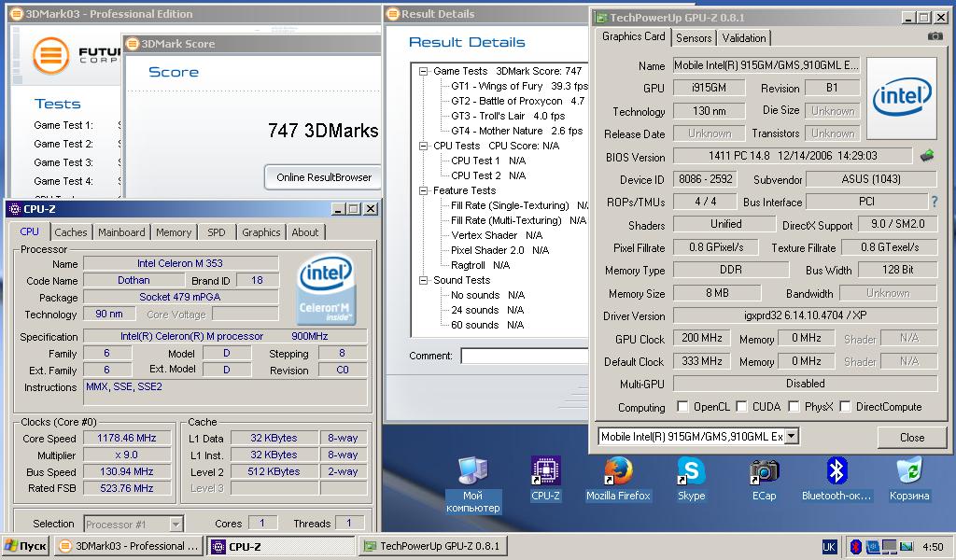
Task: Click the GPU-Z screenshot camera icon
Action: [x=935, y=36]
